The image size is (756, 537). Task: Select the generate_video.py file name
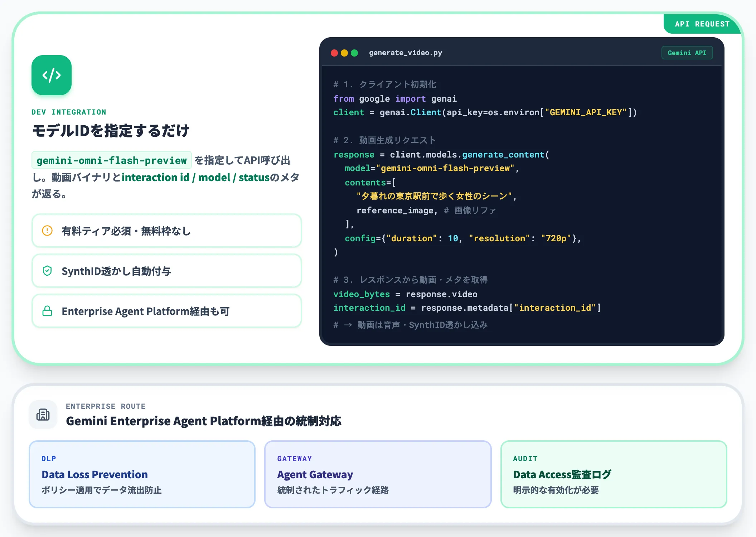pyautogui.click(x=406, y=53)
